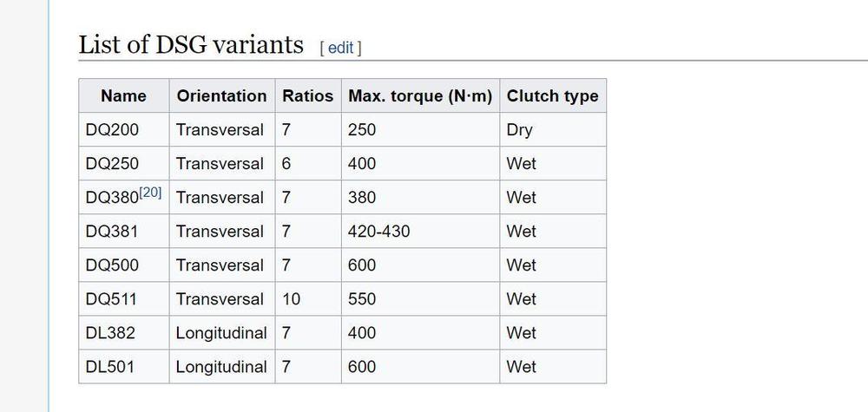The image size is (868, 412).
Task: Click the DL382 name cell
Action: (110, 333)
